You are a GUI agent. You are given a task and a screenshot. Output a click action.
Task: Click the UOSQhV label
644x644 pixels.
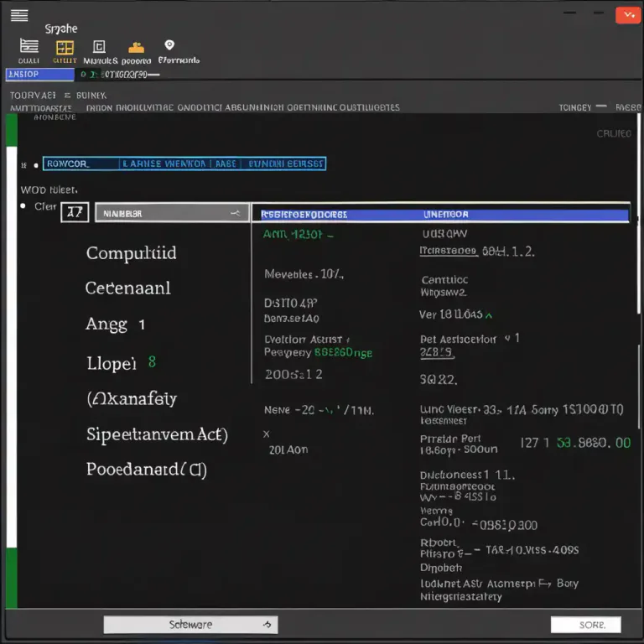point(444,234)
